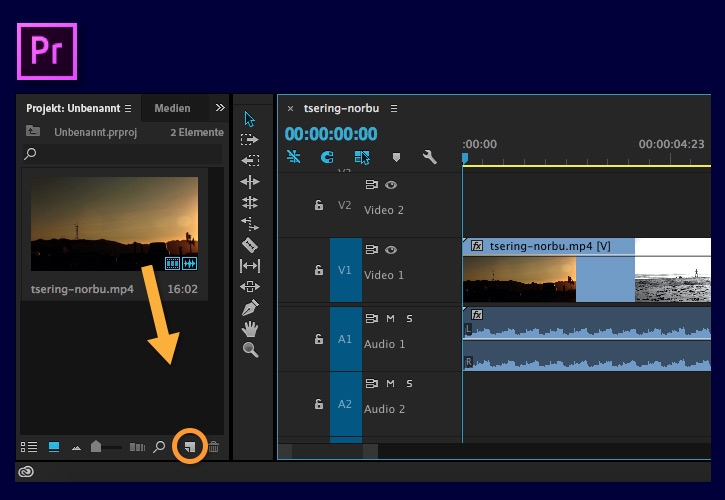The height and width of the screenshot is (500, 725).
Task: Close the tsering-norbu sequence tab
Action: [290, 108]
